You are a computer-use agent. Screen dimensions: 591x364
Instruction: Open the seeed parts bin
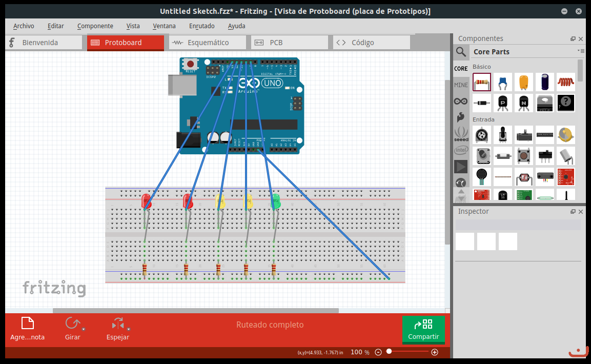click(x=461, y=134)
